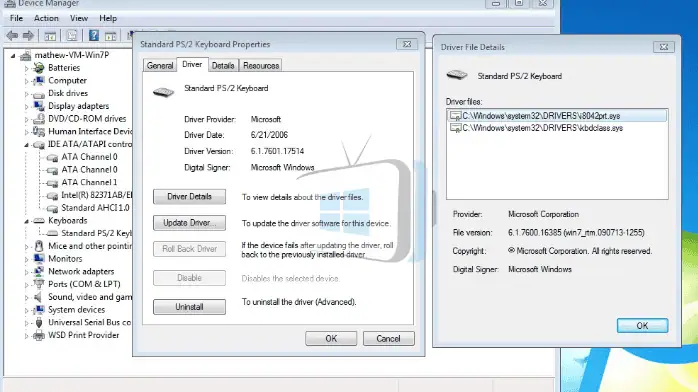Switch to the General tab

pyautogui.click(x=160, y=65)
